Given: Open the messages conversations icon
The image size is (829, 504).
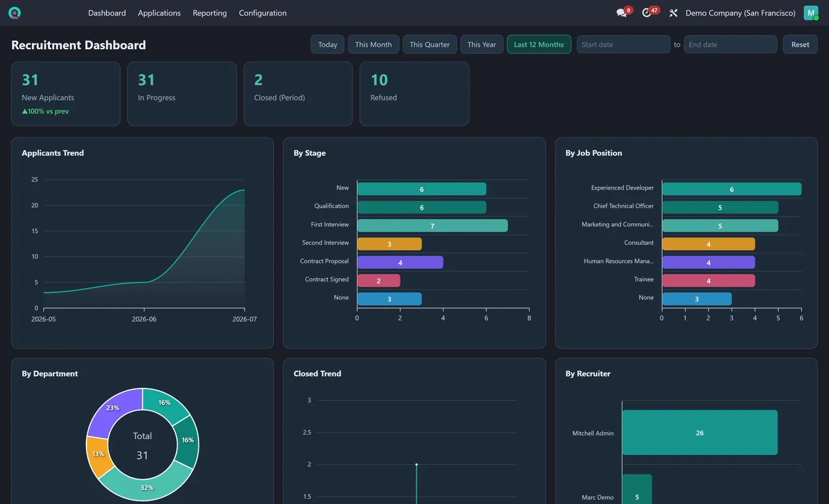Looking at the screenshot, I should pos(622,12).
